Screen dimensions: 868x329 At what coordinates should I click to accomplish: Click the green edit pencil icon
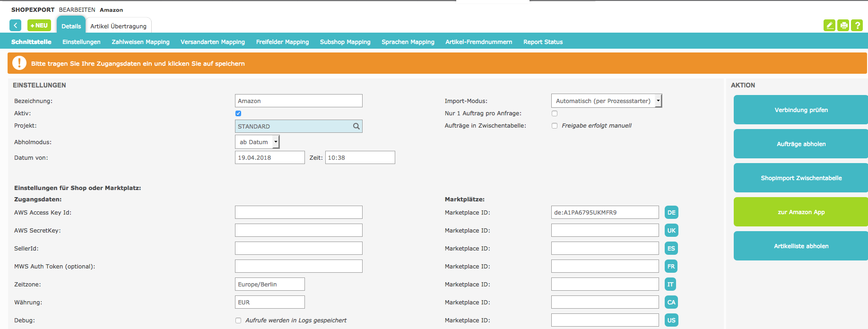point(829,26)
